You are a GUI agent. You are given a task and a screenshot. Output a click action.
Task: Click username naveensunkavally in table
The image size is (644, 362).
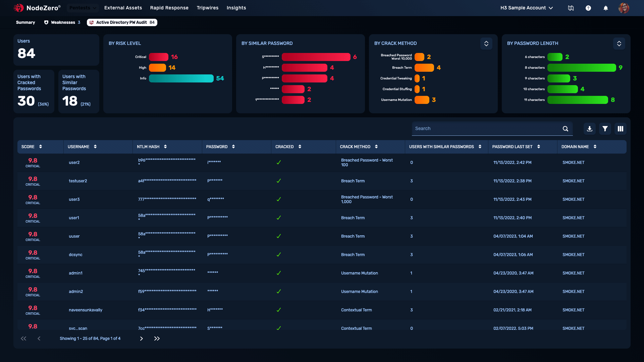tap(86, 310)
